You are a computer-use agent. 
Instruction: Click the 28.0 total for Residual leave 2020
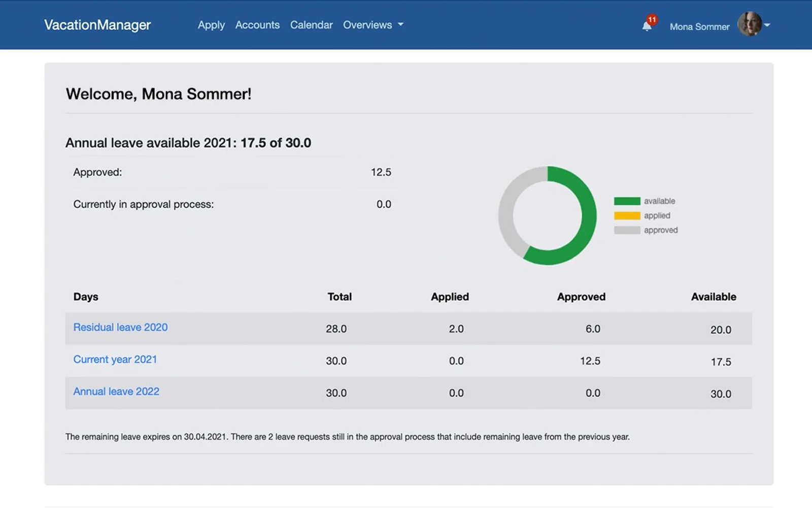tap(336, 329)
